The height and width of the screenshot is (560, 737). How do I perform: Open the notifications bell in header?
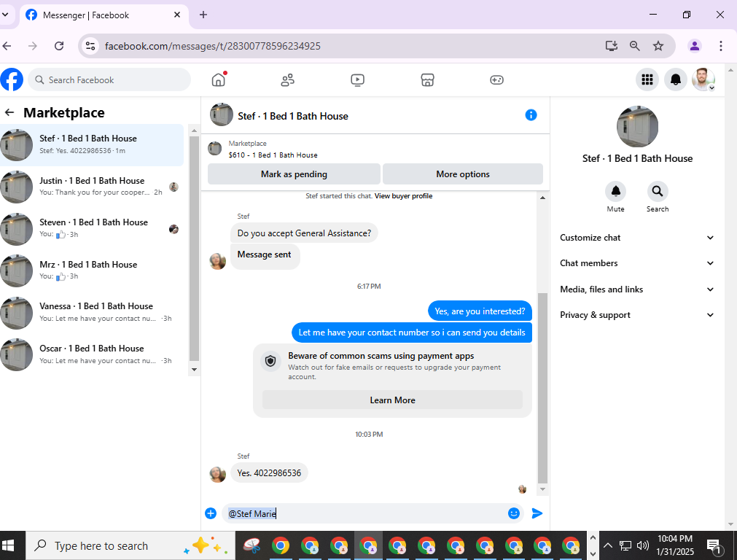676,80
